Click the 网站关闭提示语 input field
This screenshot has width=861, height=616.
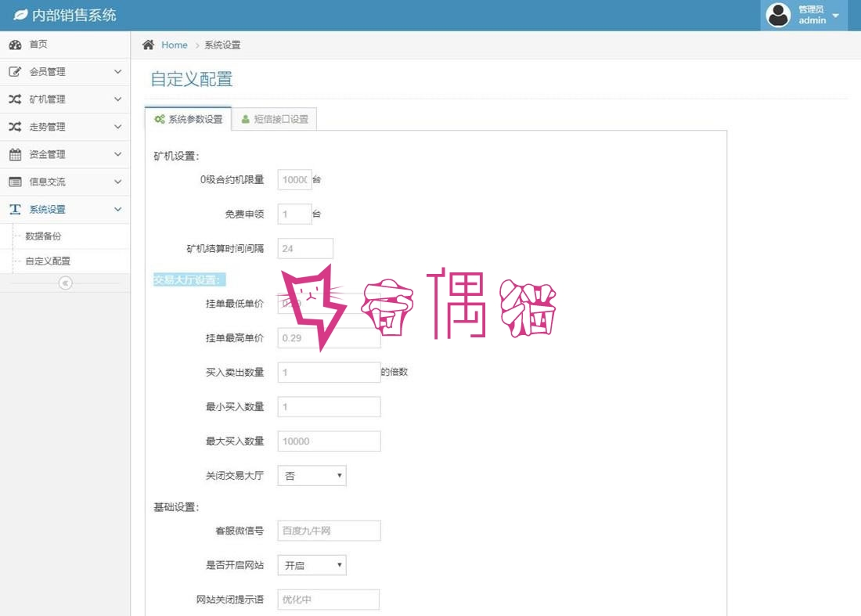click(329, 600)
